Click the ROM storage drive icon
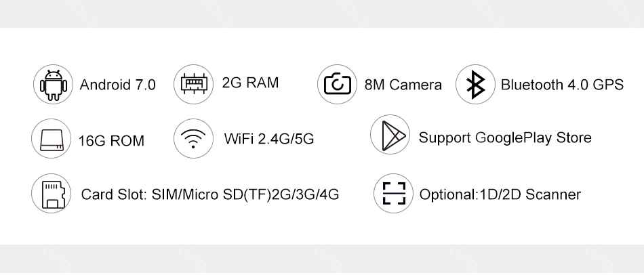This screenshot has width=644, height=275. pyautogui.click(x=52, y=139)
